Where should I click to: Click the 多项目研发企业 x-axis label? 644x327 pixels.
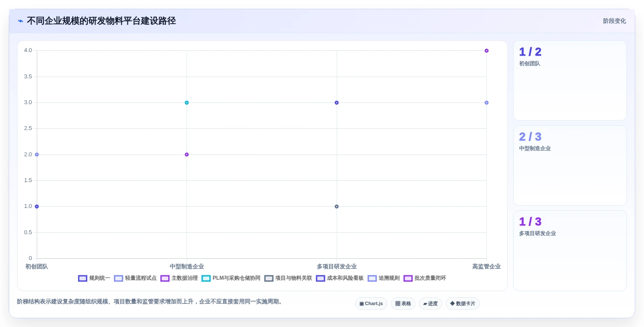337,267
